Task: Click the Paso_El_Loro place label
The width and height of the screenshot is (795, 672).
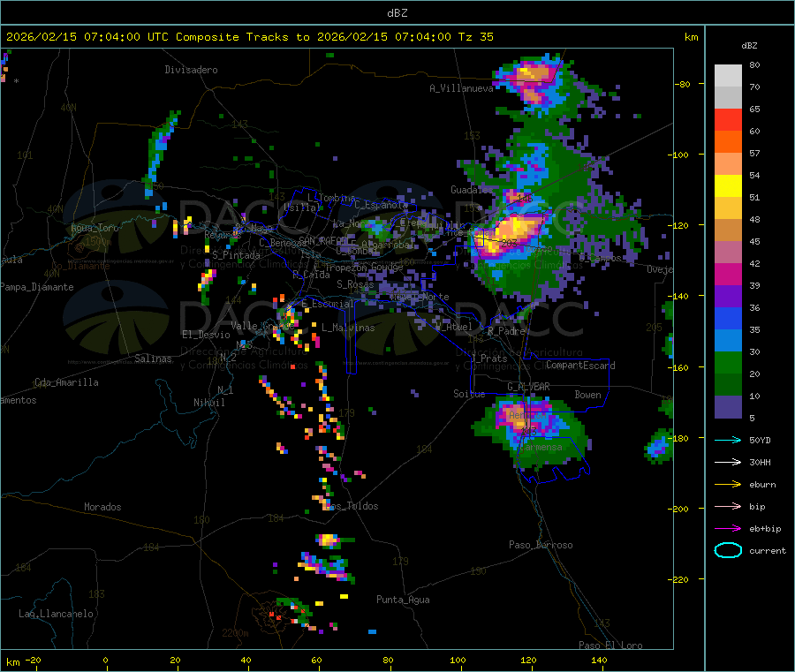Action: [x=610, y=646]
